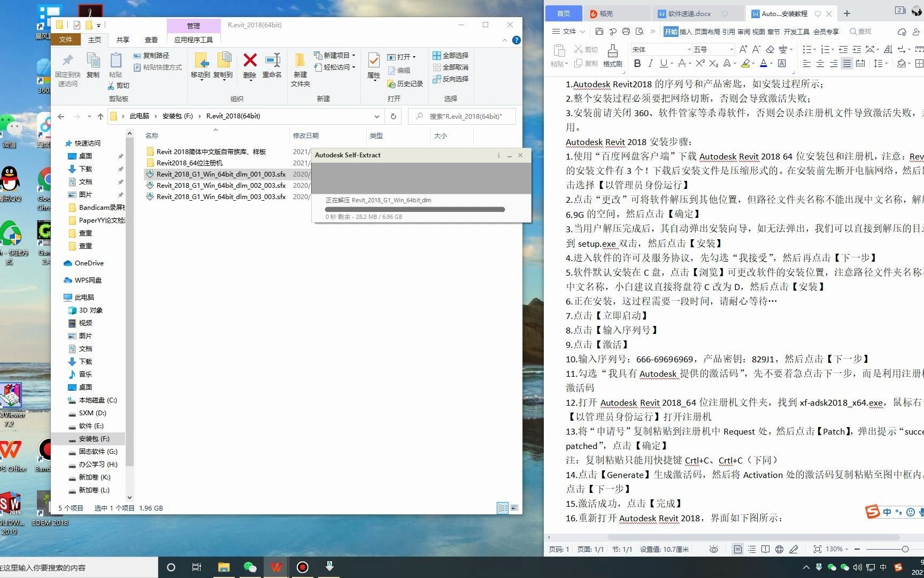Expand the Explorer address bar history dropdown
This screenshot has height=578, width=924.
[x=377, y=116]
